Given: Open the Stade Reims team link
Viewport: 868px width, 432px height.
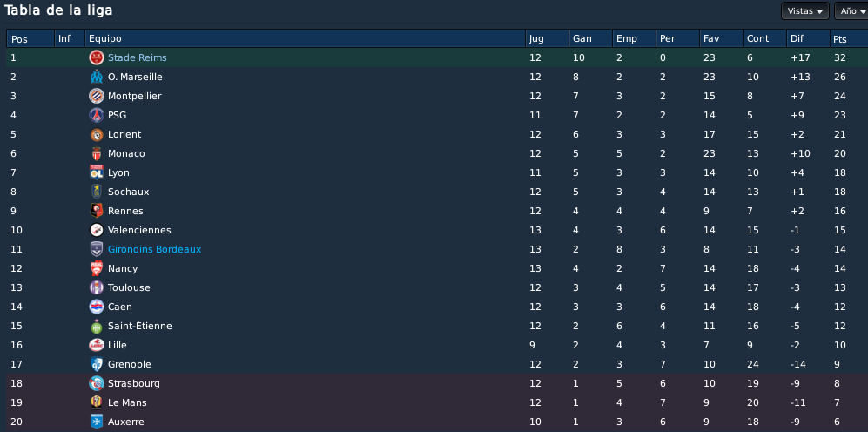Looking at the screenshot, I should (138, 57).
